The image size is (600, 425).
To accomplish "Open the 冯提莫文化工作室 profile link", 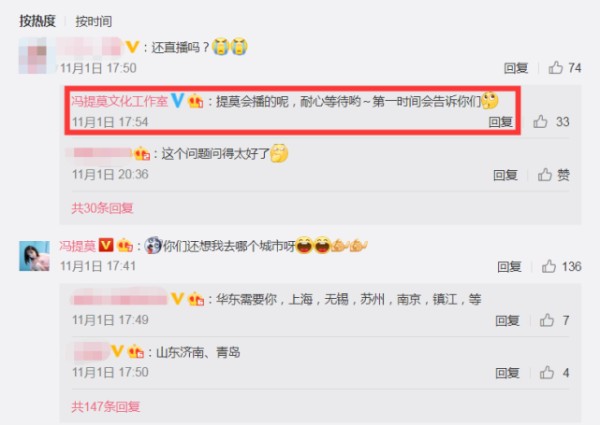I will coord(119,101).
